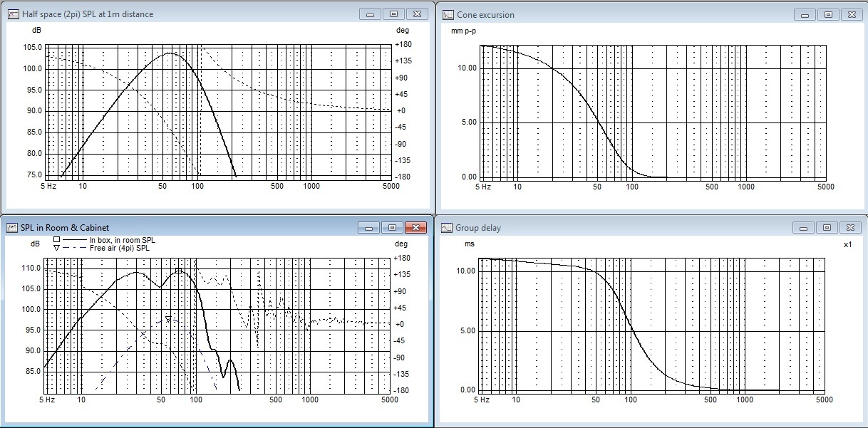Click the Group delay window icon
The width and height of the screenshot is (868, 428).
pos(448,228)
